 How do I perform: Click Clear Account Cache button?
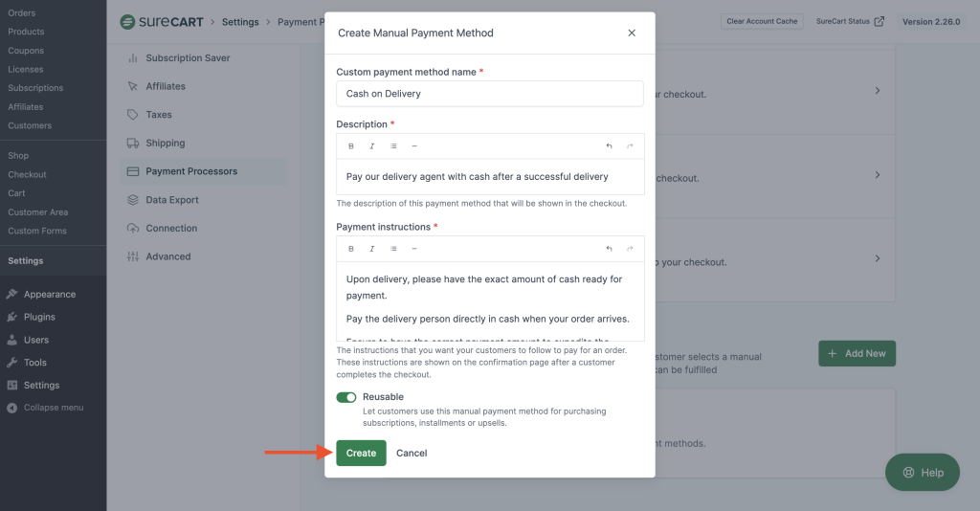762,21
